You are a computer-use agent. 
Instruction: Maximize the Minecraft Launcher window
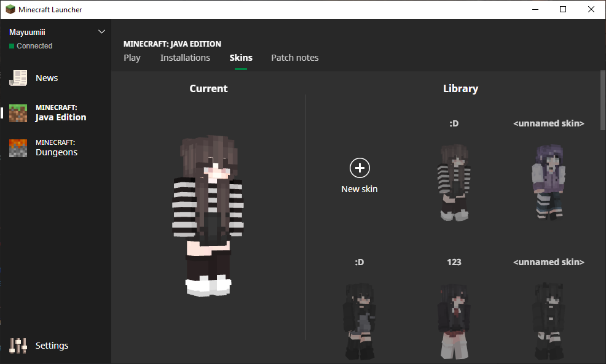563,9
